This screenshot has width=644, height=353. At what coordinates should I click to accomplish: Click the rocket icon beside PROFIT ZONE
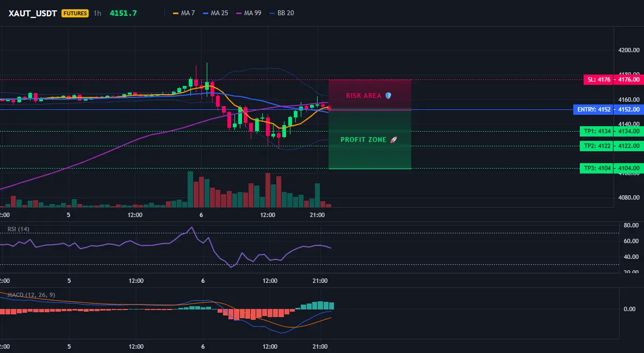click(x=393, y=140)
